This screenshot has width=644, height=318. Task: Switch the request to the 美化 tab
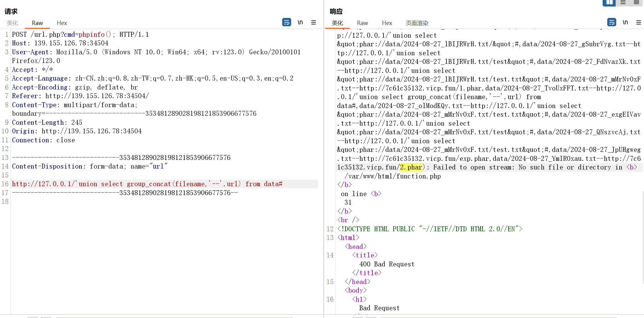tap(12, 23)
